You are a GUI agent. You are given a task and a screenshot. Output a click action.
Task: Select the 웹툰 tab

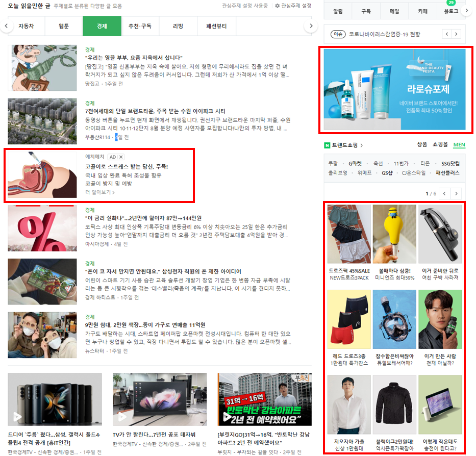pos(64,26)
